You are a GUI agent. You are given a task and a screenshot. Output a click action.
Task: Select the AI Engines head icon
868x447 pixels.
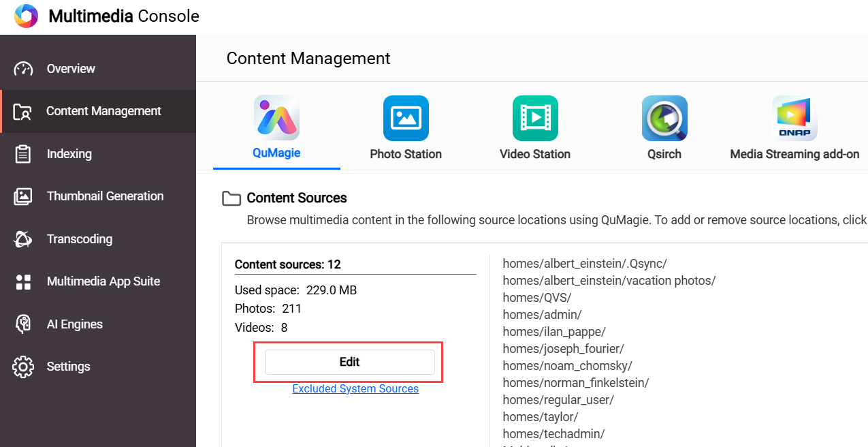point(23,324)
